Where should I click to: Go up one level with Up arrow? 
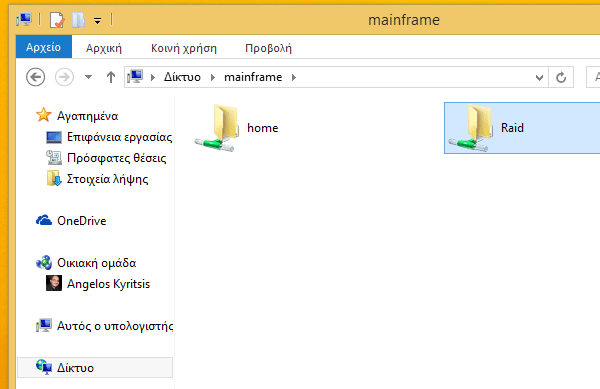pyautogui.click(x=111, y=77)
